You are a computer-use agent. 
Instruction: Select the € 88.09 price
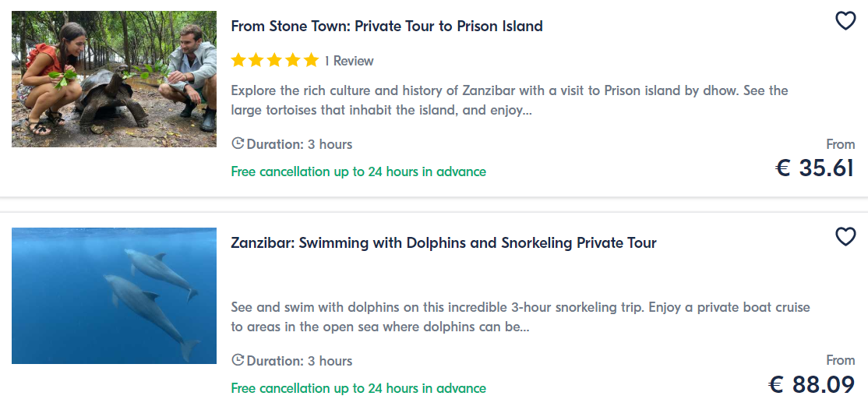811,384
